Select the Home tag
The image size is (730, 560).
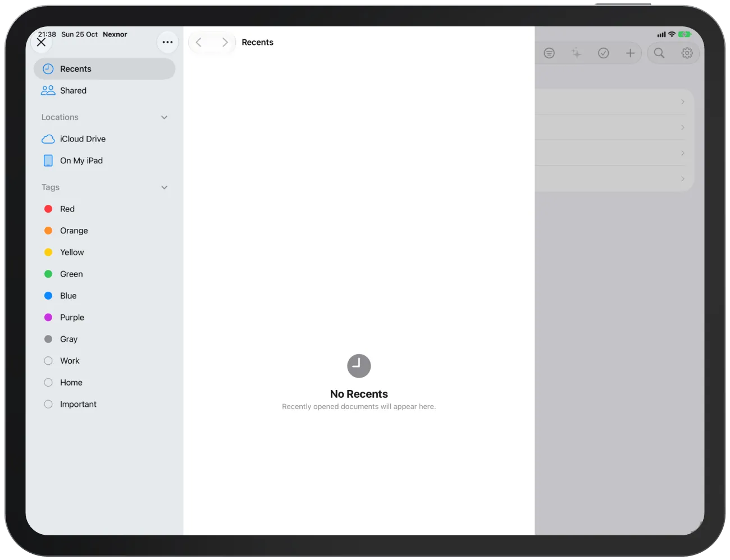pyautogui.click(x=104, y=383)
